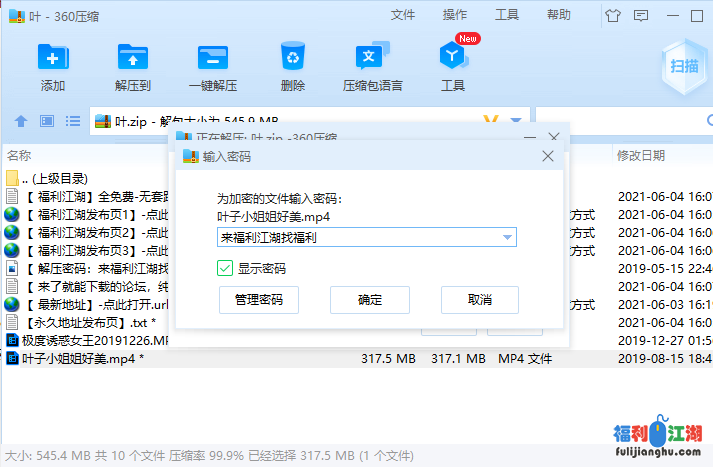713x467 pixels.
Task: Click the 确定 (OK) button
Action: click(370, 300)
